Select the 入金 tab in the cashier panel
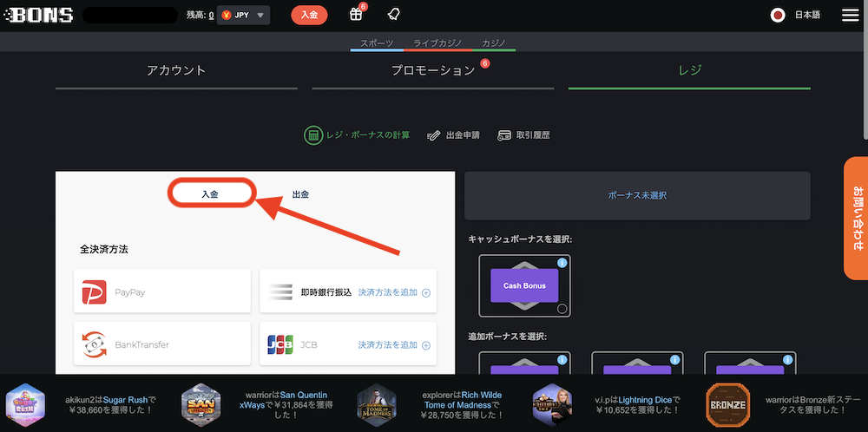 click(210, 194)
